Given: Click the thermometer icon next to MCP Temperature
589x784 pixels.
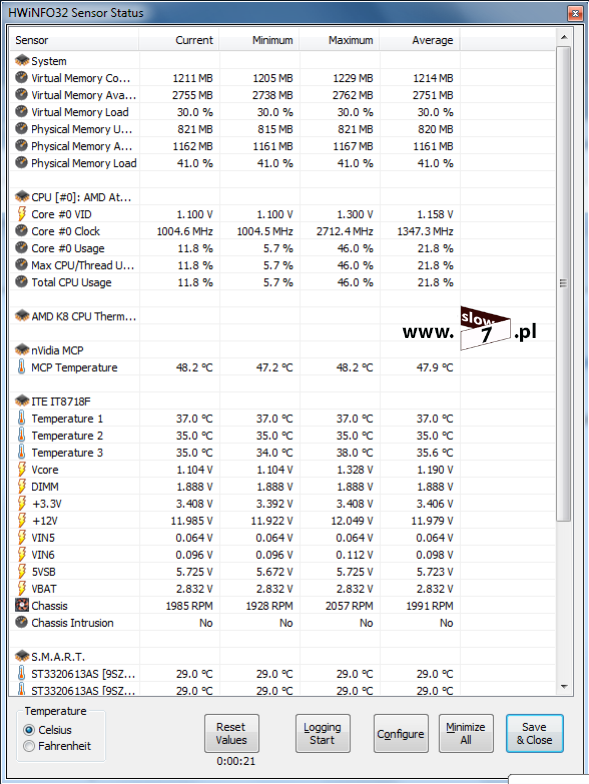Looking at the screenshot, I should [22, 367].
